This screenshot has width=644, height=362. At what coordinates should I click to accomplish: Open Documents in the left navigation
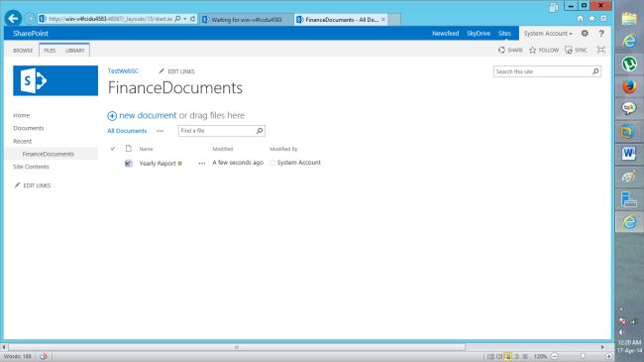pyautogui.click(x=29, y=128)
